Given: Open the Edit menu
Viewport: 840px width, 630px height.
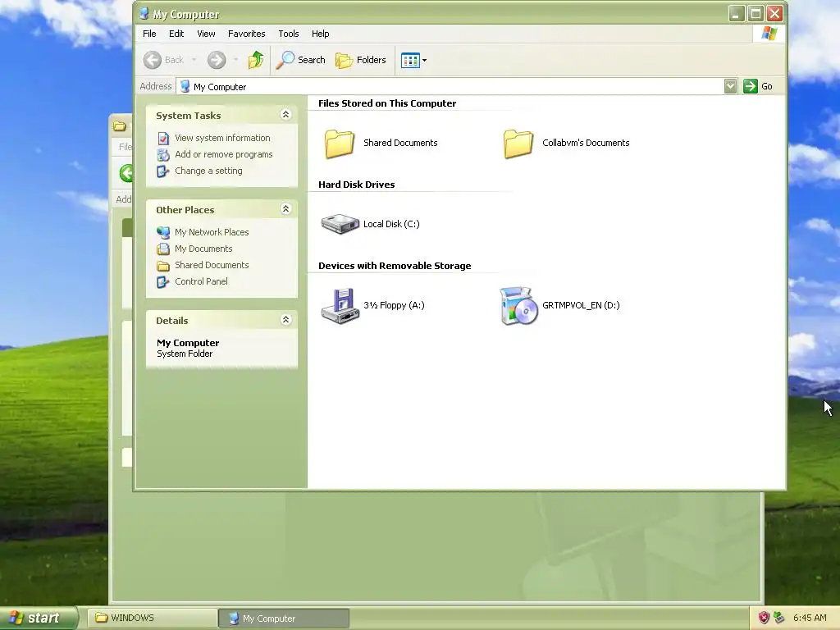Looking at the screenshot, I should coord(176,34).
